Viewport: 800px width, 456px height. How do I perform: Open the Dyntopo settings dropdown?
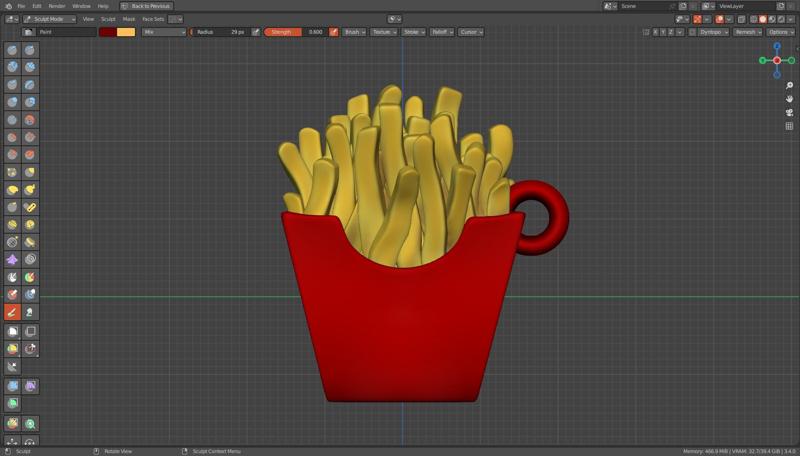(x=713, y=32)
